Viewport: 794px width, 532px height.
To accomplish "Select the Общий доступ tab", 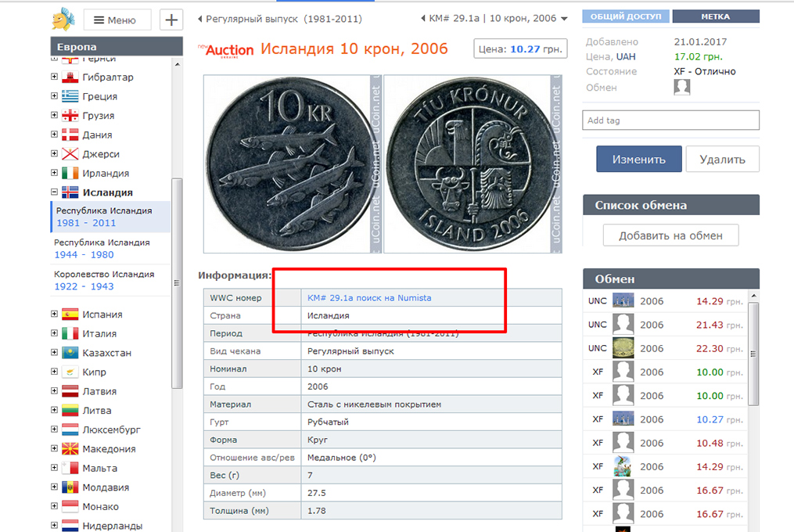I will click(x=625, y=16).
